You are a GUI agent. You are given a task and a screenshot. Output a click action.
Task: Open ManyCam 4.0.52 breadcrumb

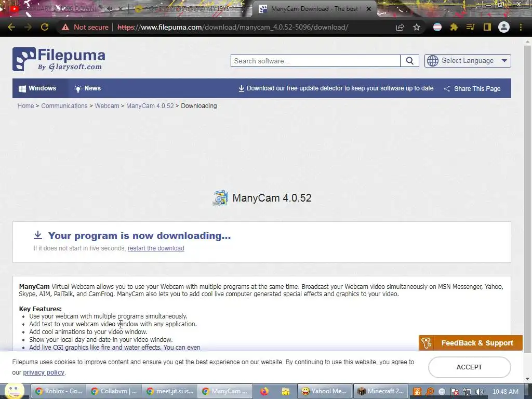[150, 106]
